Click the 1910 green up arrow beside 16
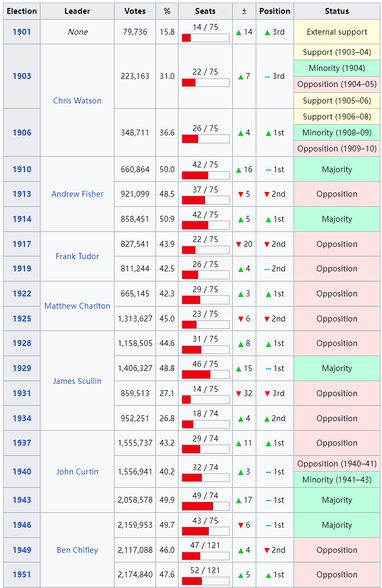 tap(239, 170)
